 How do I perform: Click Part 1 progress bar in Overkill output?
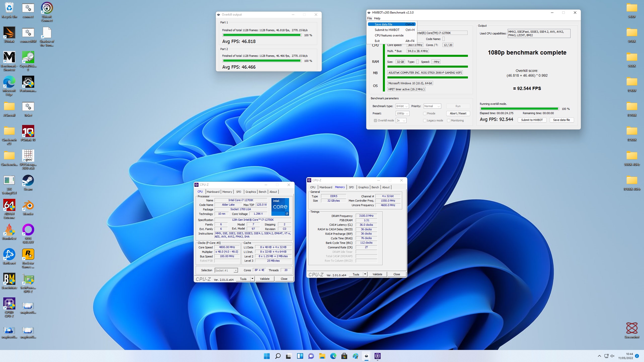click(x=262, y=35)
